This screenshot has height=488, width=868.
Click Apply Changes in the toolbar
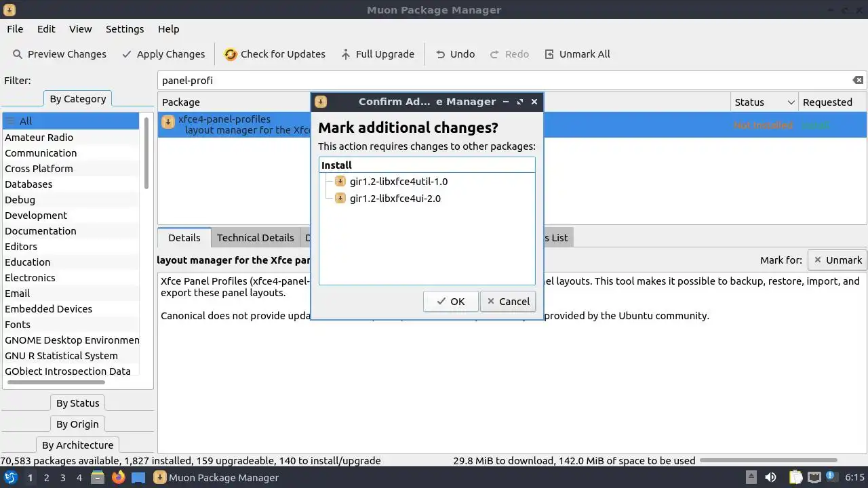point(163,54)
